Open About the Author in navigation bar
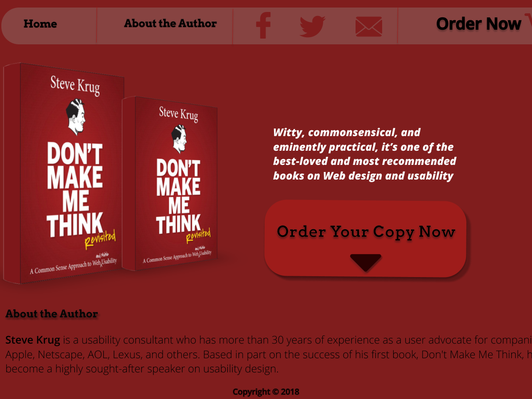Image resolution: width=532 pixels, height=399 pixels. (170, 23)
